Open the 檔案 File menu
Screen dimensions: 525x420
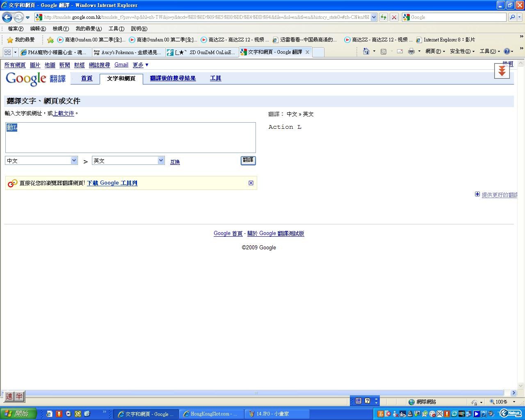pos(16,29)
